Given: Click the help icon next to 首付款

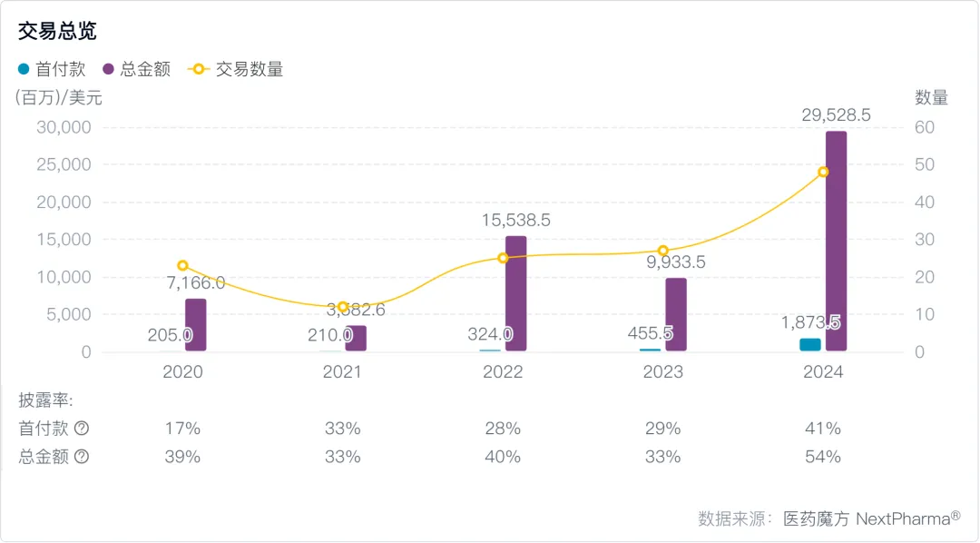Looking at the screenshot, I should [x=82, y=429].
